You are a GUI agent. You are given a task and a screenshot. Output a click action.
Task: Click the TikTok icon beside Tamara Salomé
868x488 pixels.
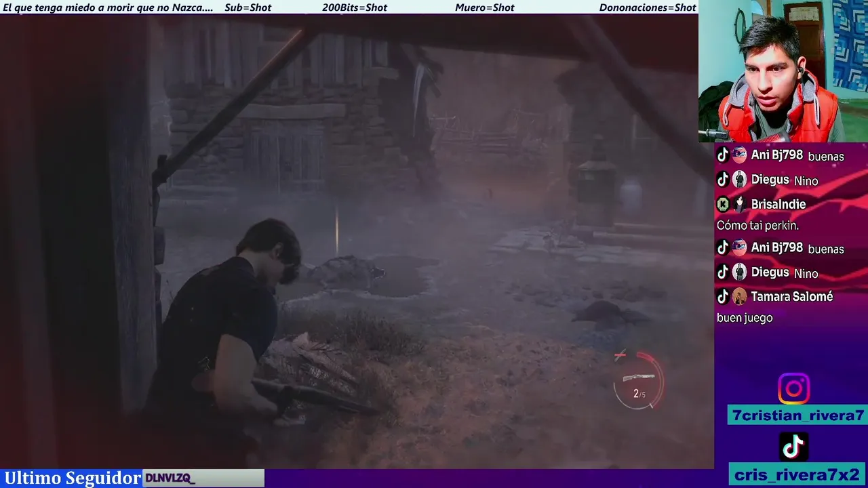[723, 296]
